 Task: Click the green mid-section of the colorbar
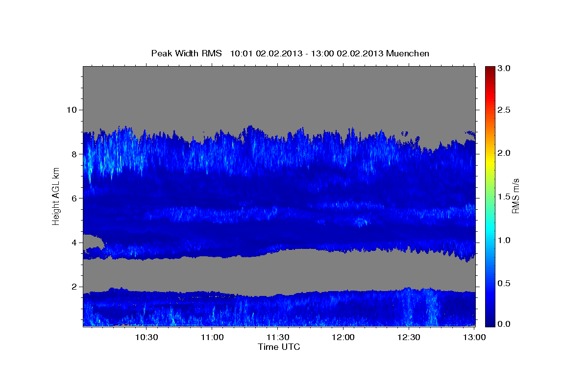pyautogui.click(x=490, y=196)
